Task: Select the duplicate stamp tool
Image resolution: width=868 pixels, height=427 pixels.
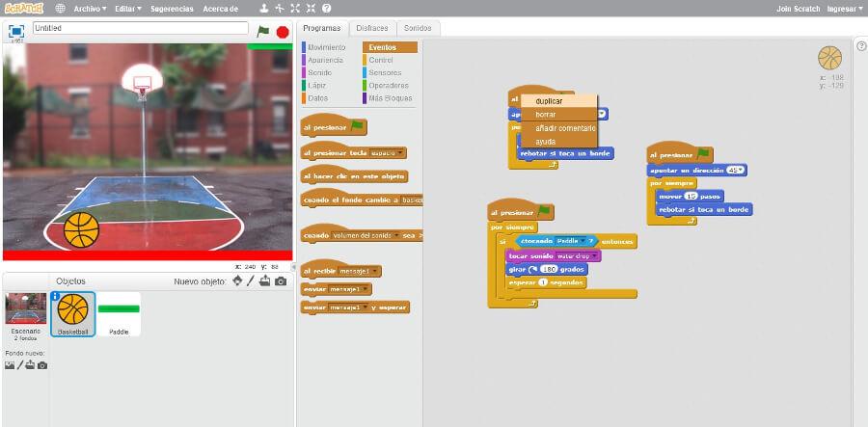Action: 264,9
